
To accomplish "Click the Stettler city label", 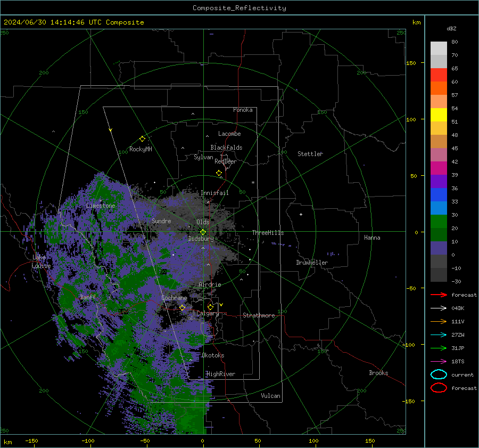I will click(x=310, y=154).
